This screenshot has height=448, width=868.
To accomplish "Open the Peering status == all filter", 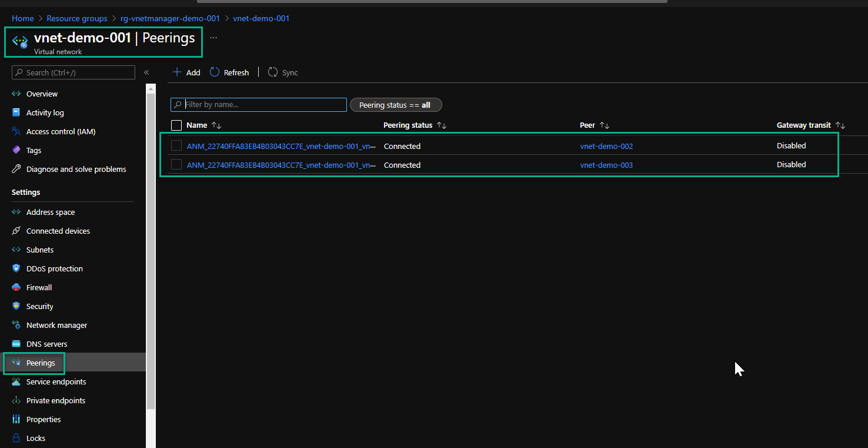I will pos(396,105).
